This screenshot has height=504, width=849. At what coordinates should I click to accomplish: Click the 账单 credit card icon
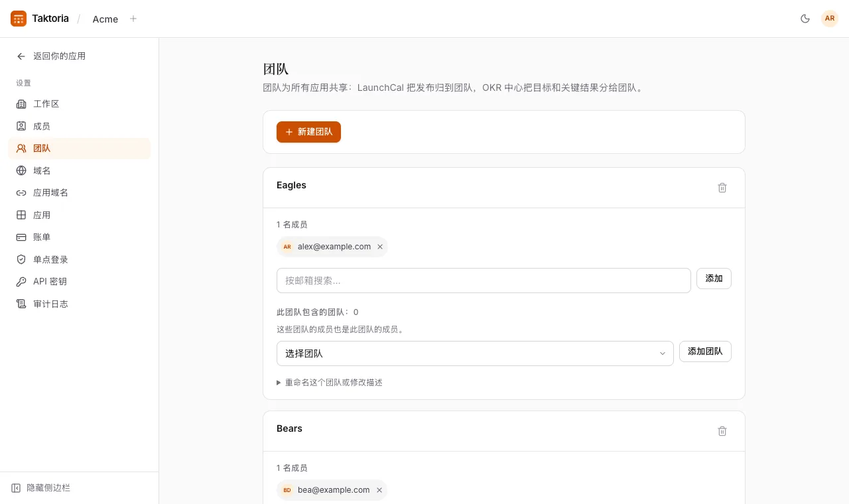pos(21,237)
